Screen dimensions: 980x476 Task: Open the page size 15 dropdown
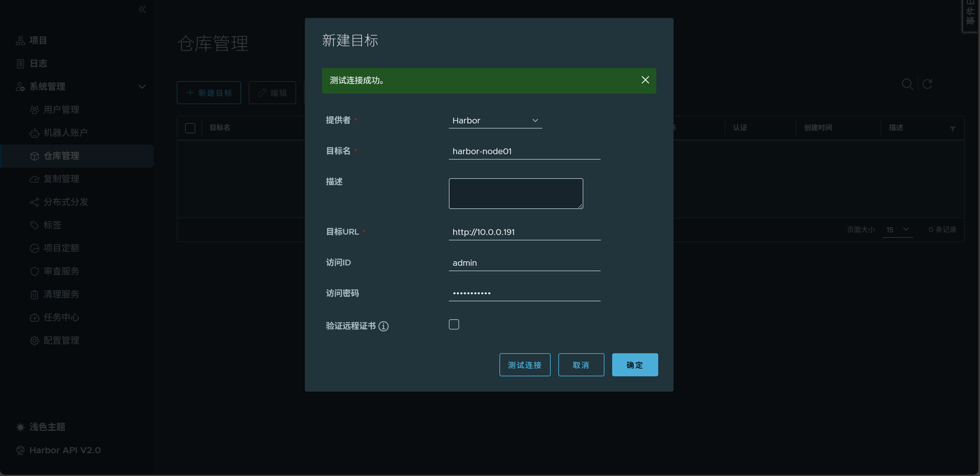[x=897, y=230]
